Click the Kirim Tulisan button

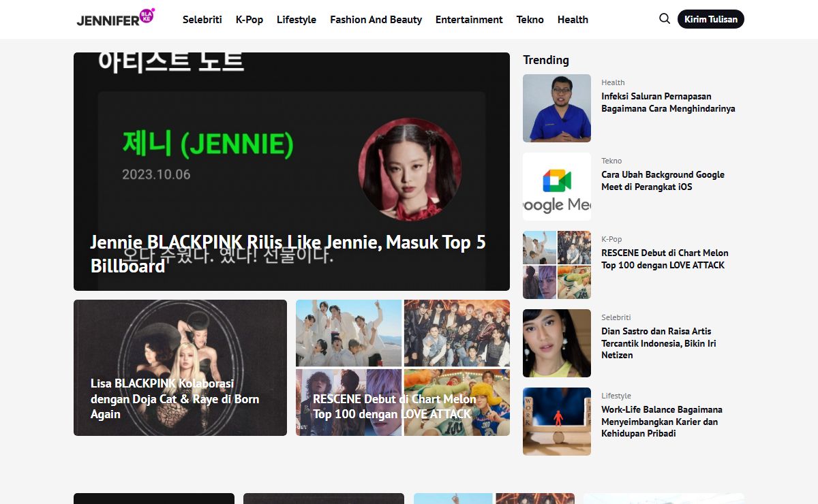710,19
